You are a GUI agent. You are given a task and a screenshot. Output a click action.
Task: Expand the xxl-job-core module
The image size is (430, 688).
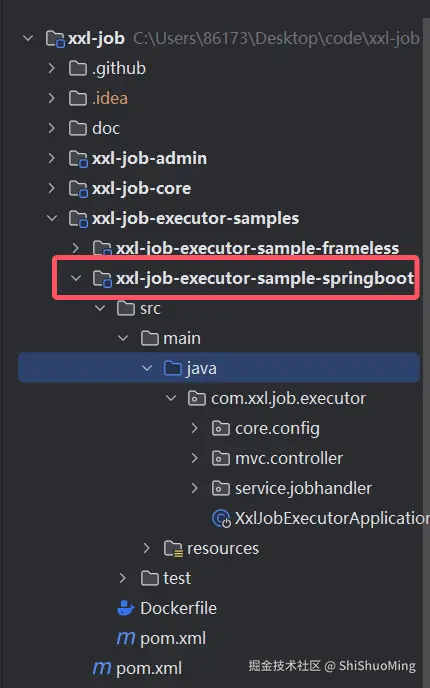click(x=51, y=188)
